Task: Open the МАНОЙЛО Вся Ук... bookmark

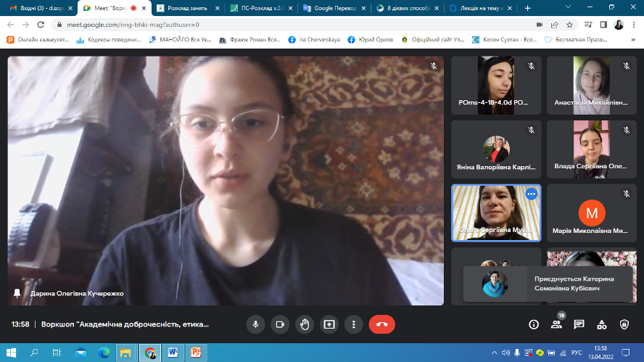Action: [x=181, y=40]
